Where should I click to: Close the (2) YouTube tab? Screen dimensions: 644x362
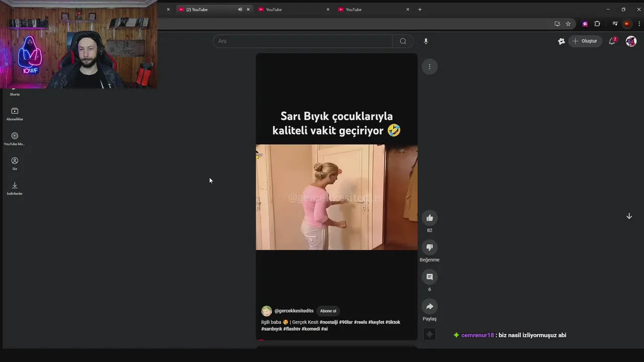click(248, 10)
